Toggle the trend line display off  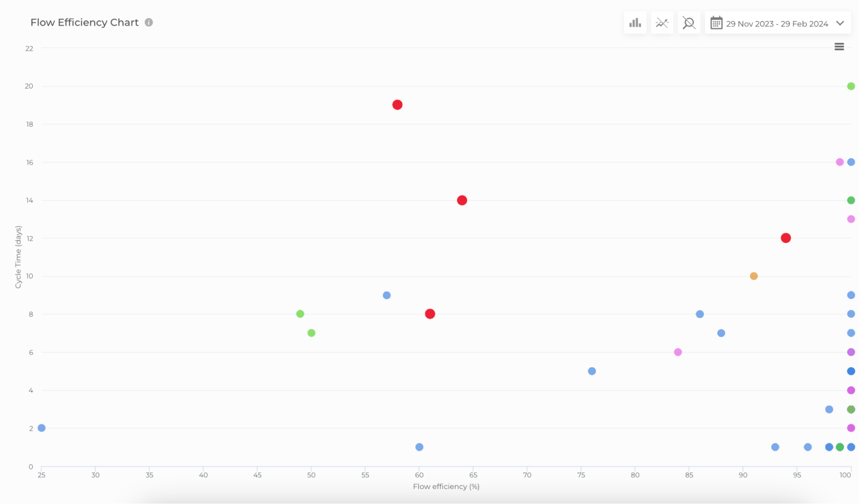pyautogui.click(x=662, y=23)
